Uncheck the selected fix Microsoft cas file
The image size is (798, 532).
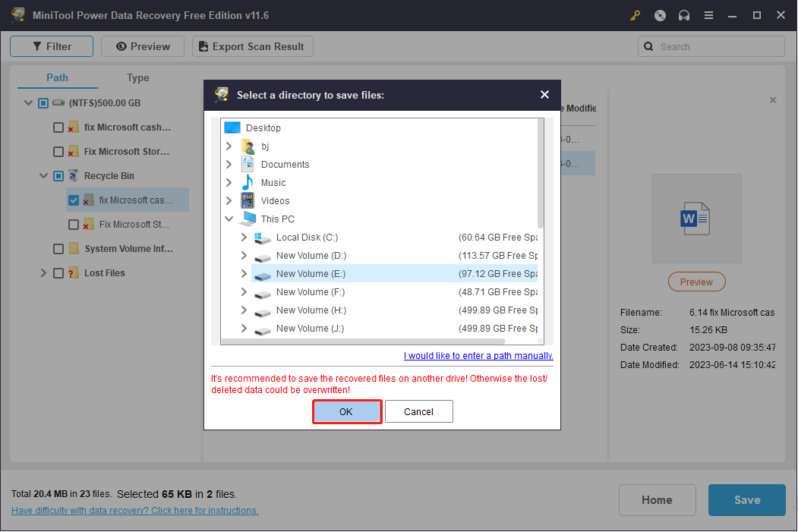click(74, 200)
